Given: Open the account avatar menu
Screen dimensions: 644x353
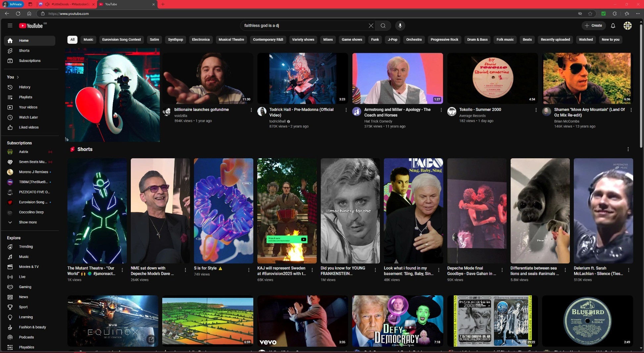Looking at the screenshot, I should coord(627,25).
